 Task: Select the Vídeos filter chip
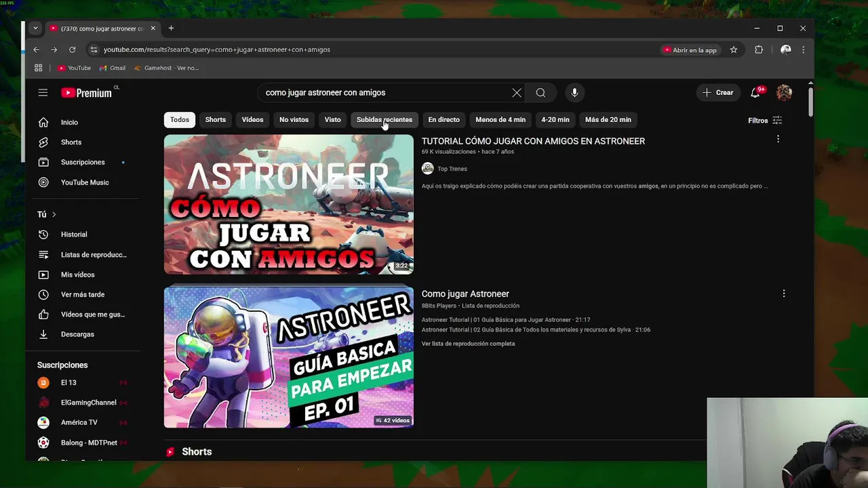(252, 120)
